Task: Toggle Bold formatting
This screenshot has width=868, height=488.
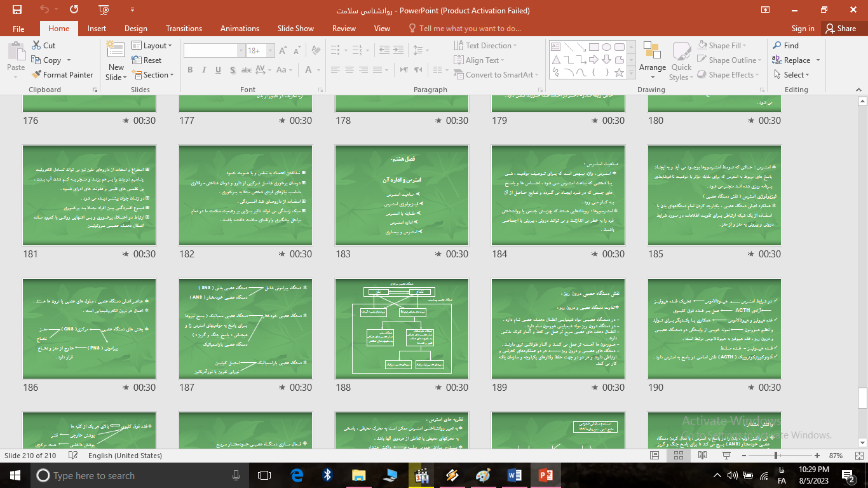Action: (190, 70)
